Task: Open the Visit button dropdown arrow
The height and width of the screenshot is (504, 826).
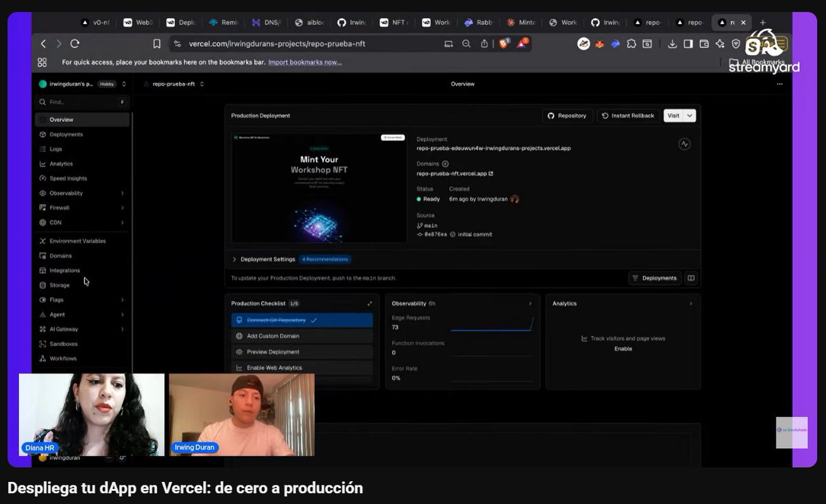Action: (690, 116)
